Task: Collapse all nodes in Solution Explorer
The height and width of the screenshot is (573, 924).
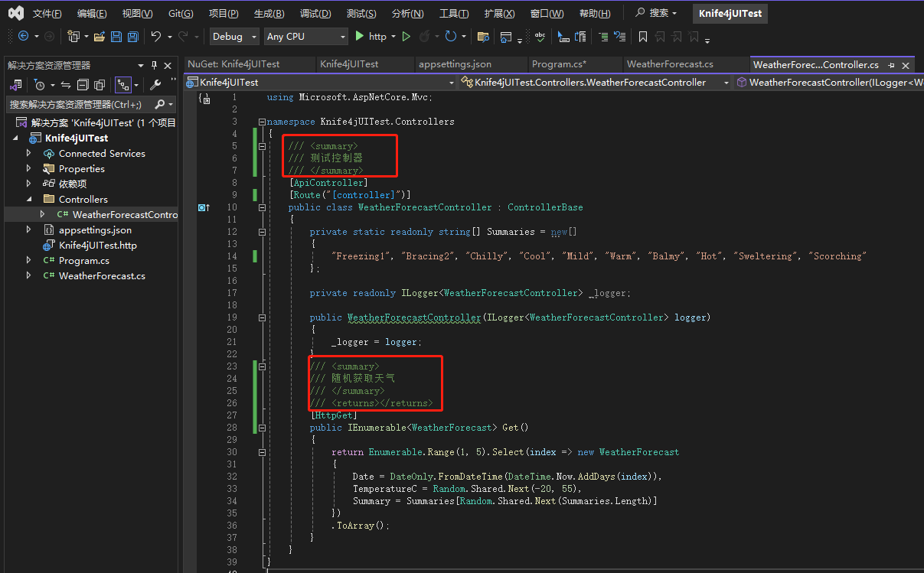Action: [83, 84]
